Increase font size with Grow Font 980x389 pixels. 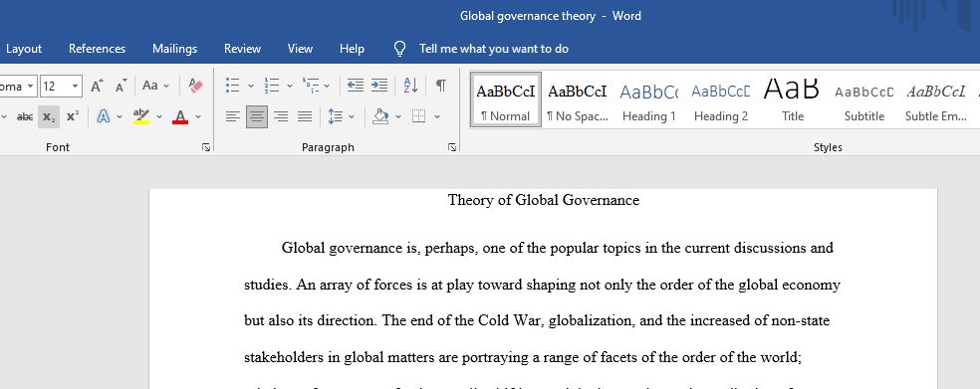97,86
